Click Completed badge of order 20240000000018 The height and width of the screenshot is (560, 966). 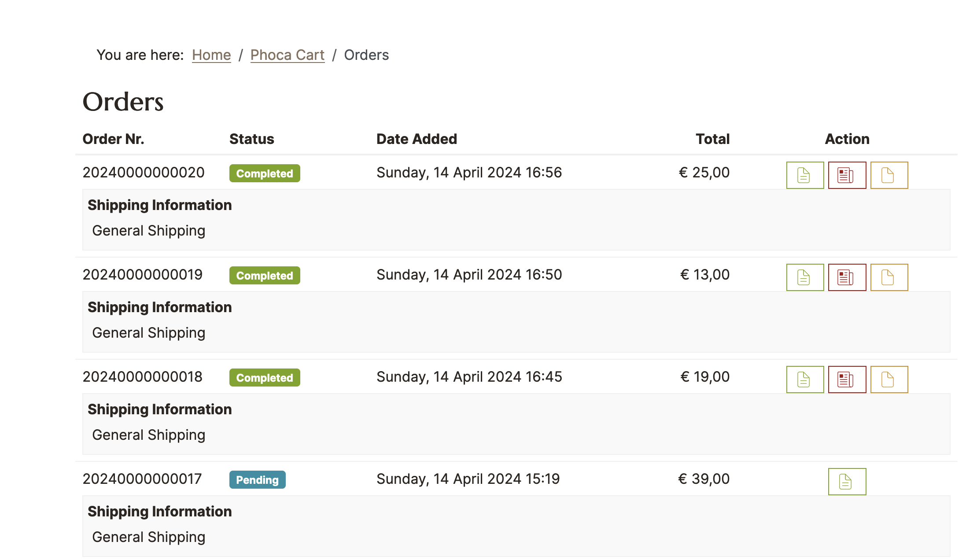(x=265, y=378)
